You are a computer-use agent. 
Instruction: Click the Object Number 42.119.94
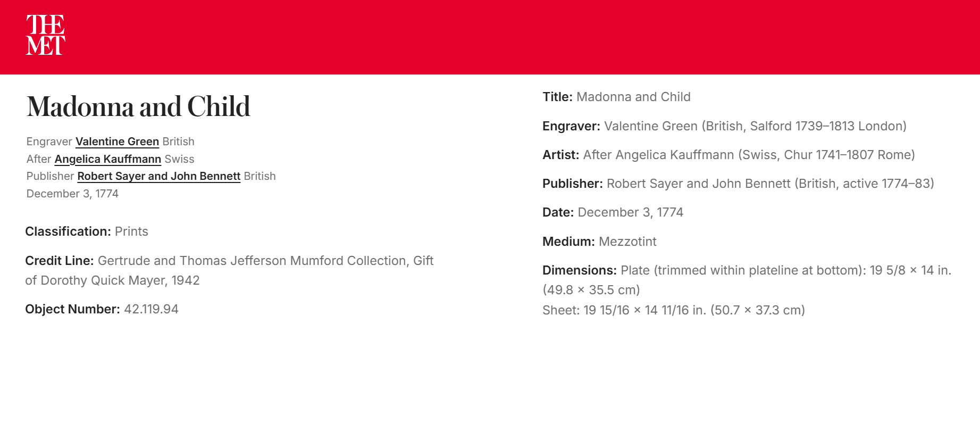tap(151, 309)
